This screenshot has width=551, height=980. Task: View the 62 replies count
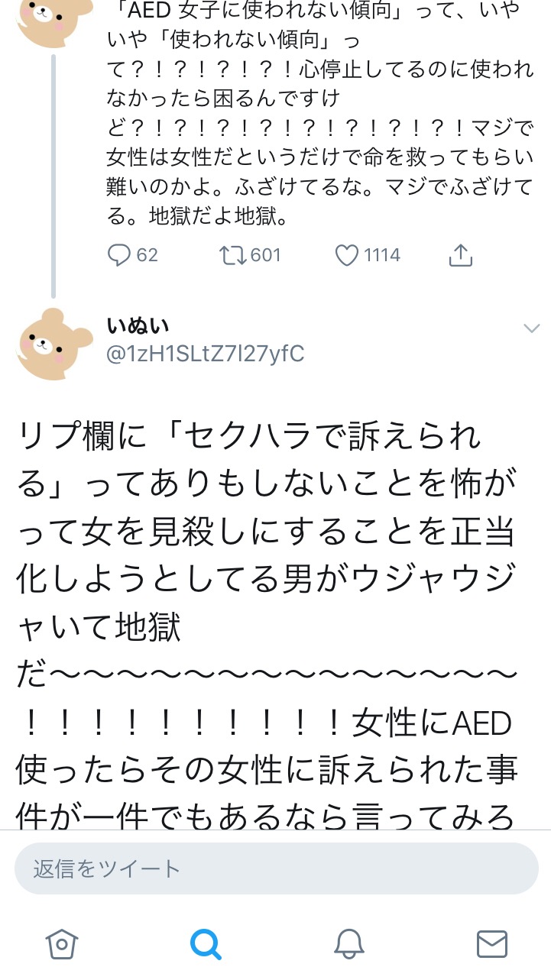147,255
